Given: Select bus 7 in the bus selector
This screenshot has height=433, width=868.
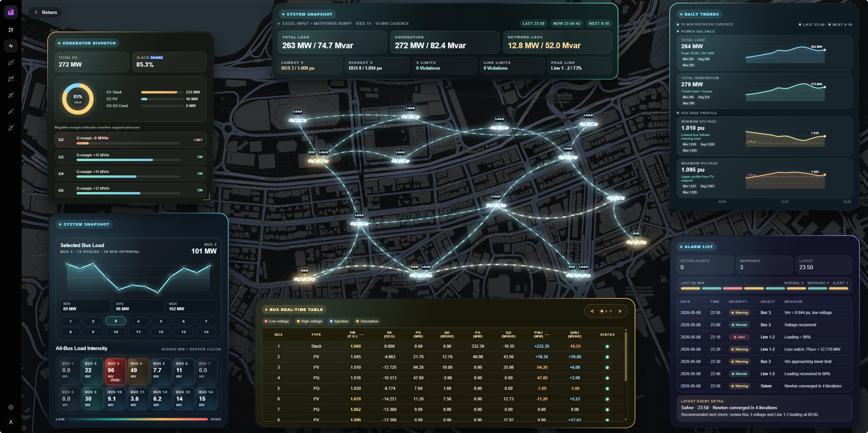Looking at the screenshot, I should tap(206, 321).
